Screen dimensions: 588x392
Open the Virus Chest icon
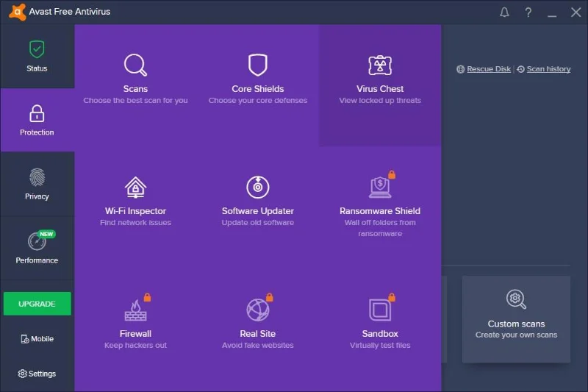coord(380,65)
